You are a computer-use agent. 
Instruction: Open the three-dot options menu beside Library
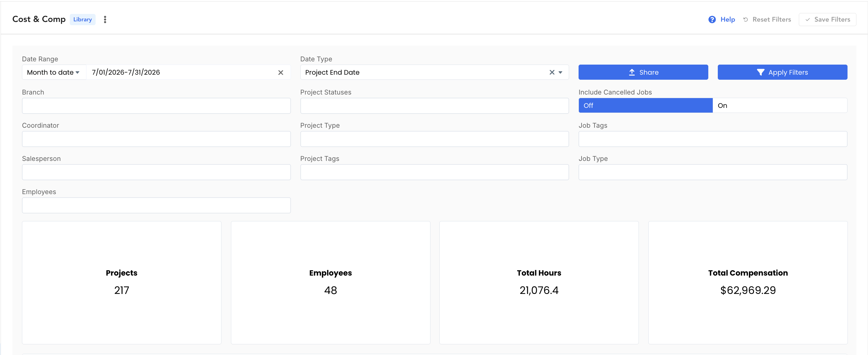click(105, 20)
